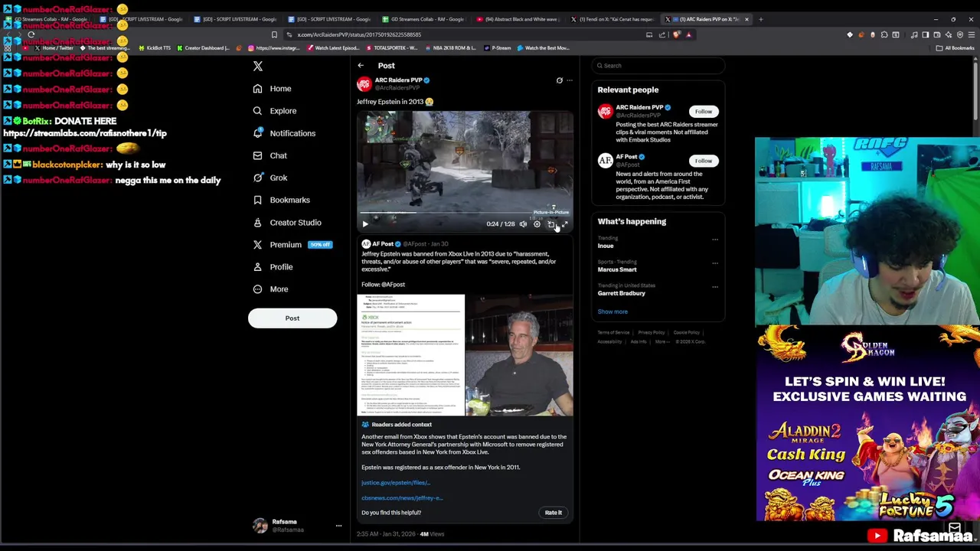Switch to GD Streamers Collab - RAF tab

pos(423,19)
